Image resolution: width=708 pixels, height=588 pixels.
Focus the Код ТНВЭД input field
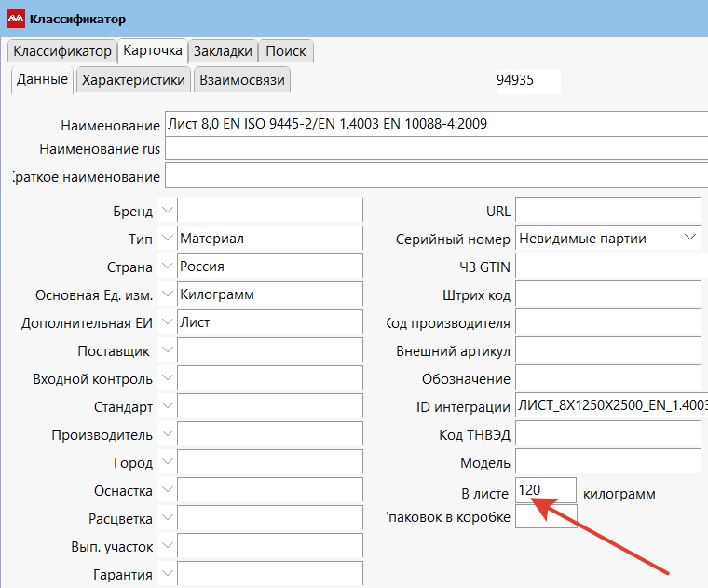tap(608, 434)
